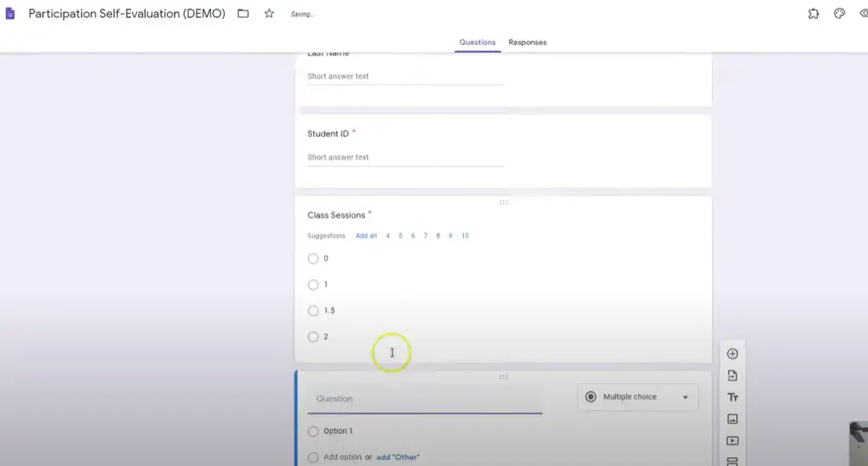Image resolution: width=868 pixels, height=466 pixels.
Task: Add a video from sidebar
Action: point(733,441)
